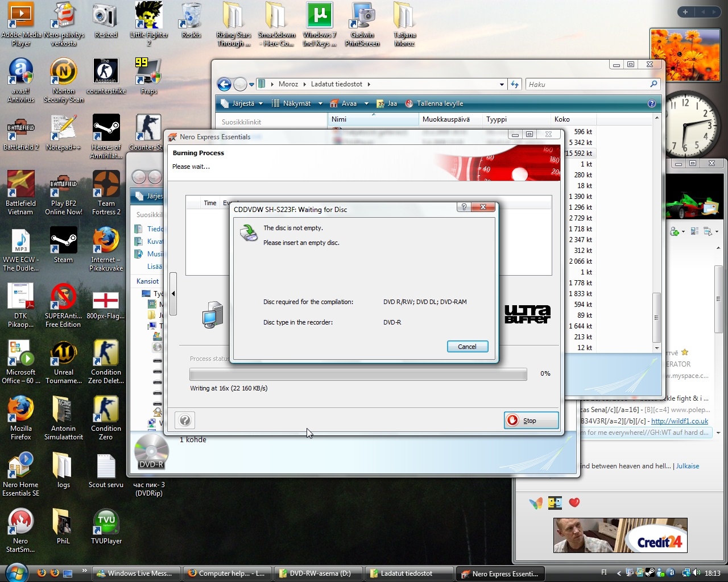Stop the Nero burning process
Viewport: 728px width, 582px height.
(x=531, y=421)
